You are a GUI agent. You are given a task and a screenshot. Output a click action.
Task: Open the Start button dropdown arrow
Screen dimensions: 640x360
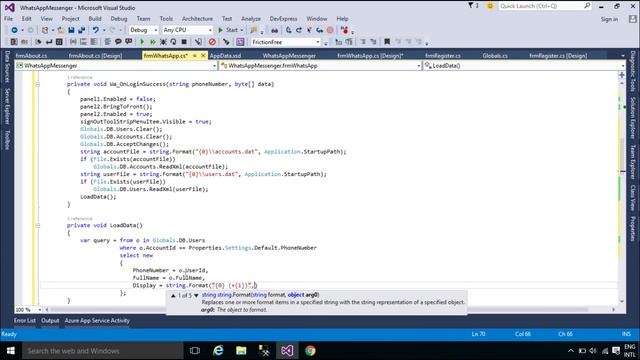242,30
